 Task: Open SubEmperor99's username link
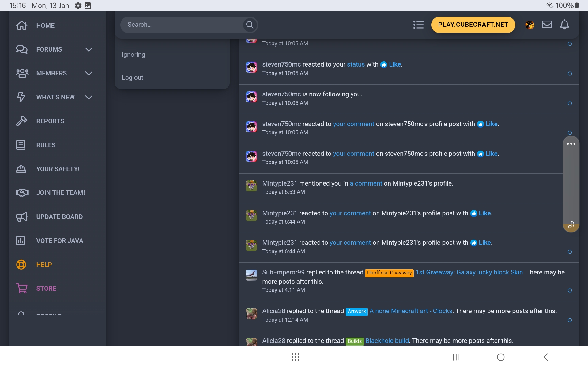[283, 273]
